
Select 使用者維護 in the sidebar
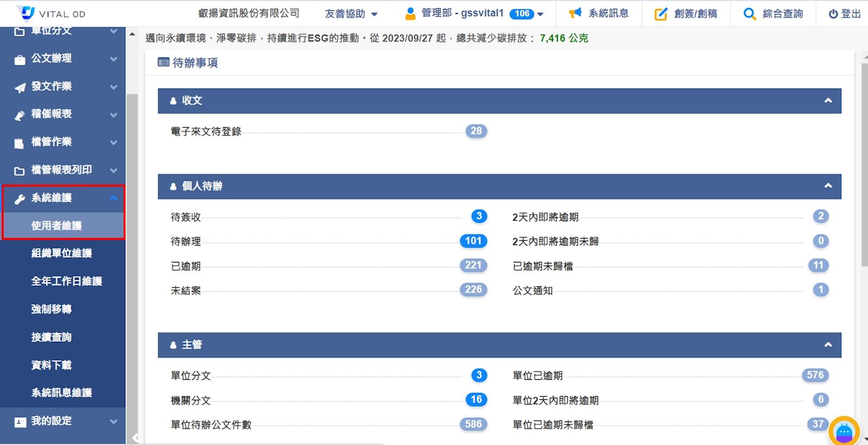pos(56,225)
